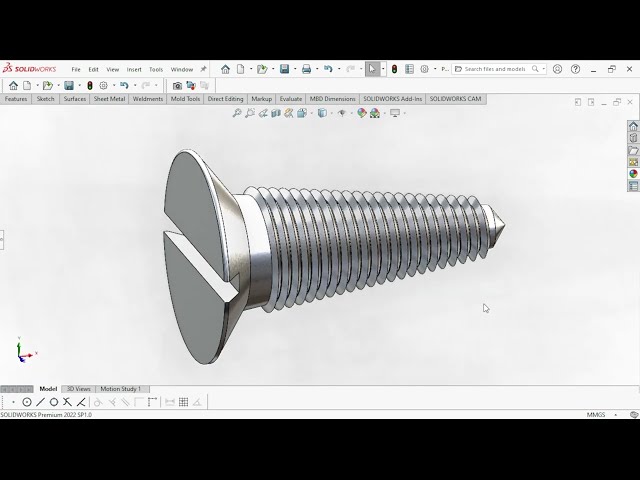
Task: Click Undo icon in top menu bar toolbar
Action: coord(328,69)
